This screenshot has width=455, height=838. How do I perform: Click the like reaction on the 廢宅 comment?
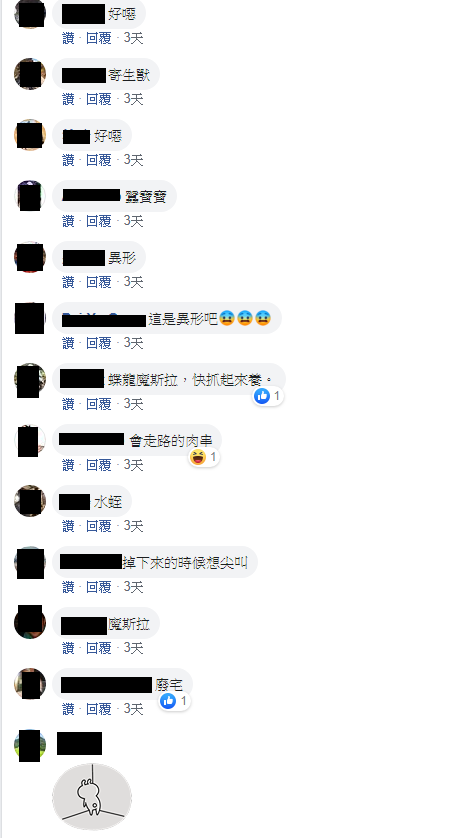pyautogui.click(x=174, y=701)
